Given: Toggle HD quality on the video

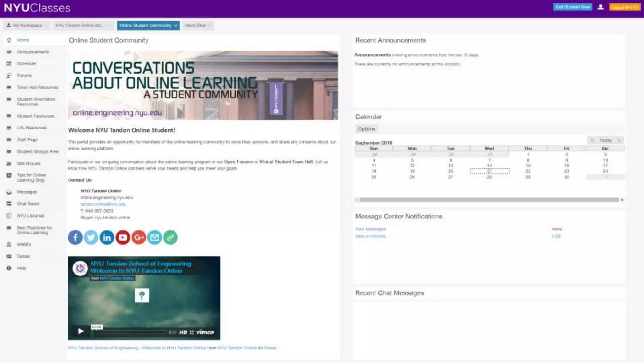Looking at the screenshot, I should pyautogui.click(x=183, y=332).
